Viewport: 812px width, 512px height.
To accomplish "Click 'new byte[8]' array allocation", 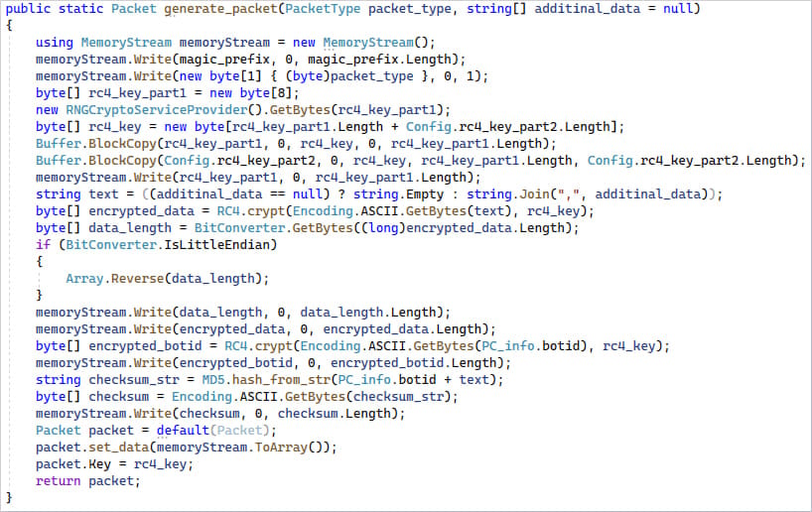I will (252, 93).
